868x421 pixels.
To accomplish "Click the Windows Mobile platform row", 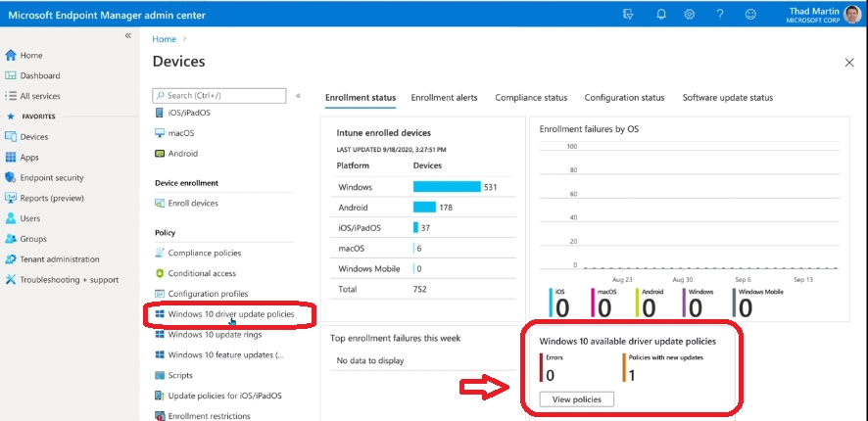I will pos(423,269).
